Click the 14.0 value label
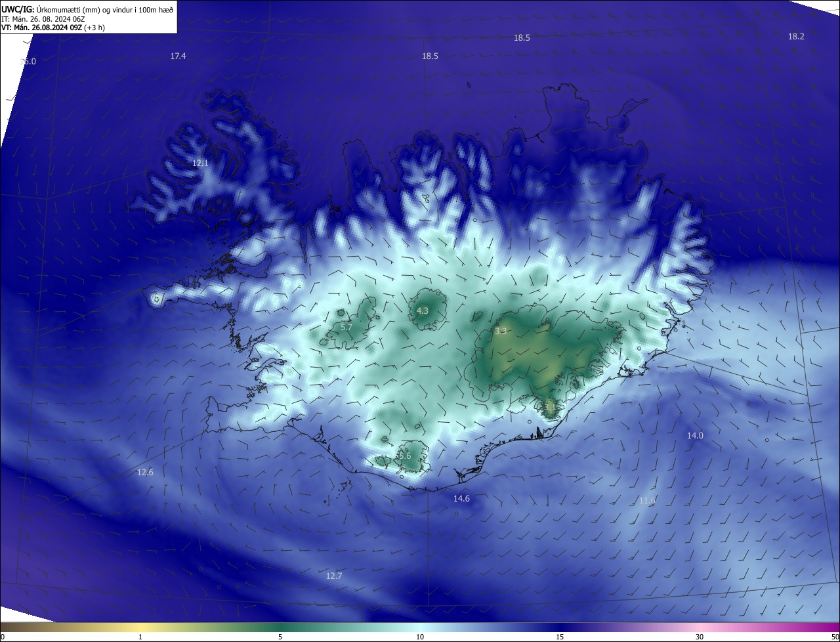The width and height of the screenshot is (840, 642). (695, 436)
